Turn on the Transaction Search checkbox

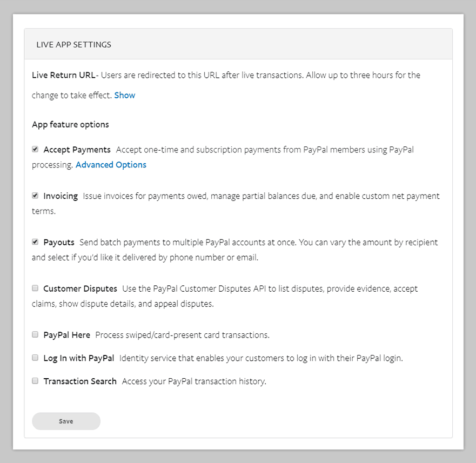[35, 381]
